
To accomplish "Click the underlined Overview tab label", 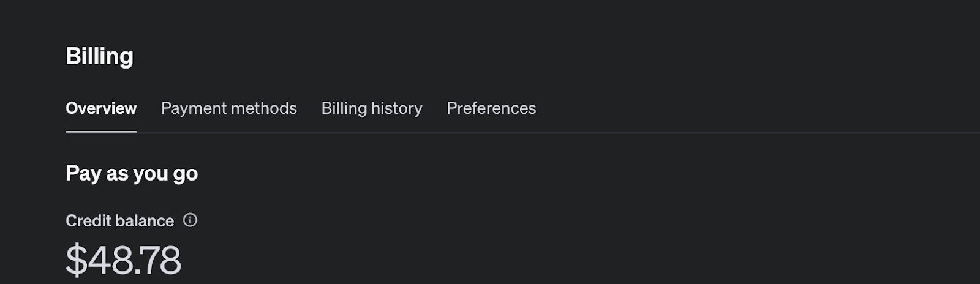I will pos(101,108).
